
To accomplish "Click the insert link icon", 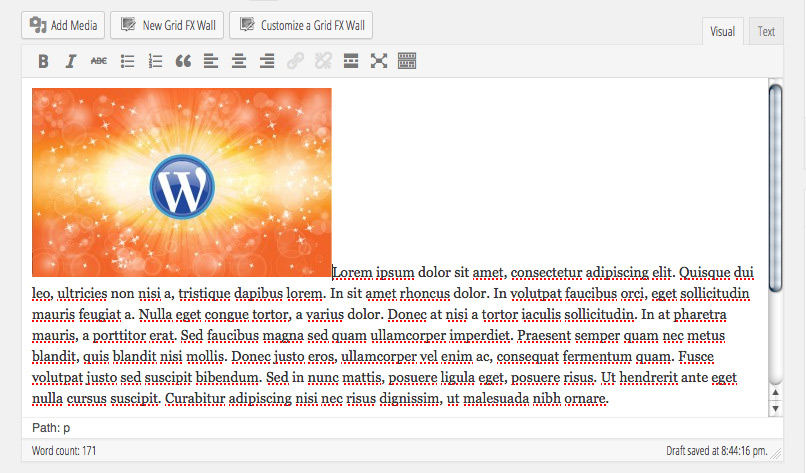I will point(295,61).
